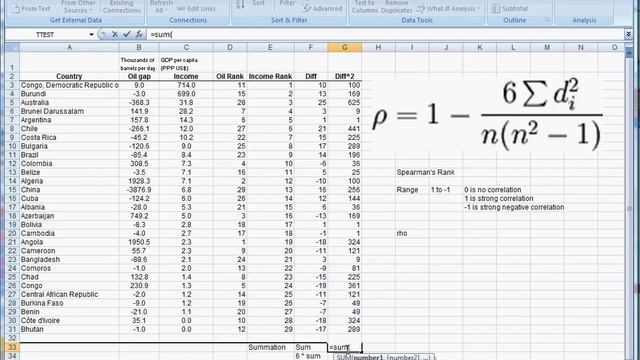Click the 'rho' label cell
The image size is (640, 360).
(x=412, y=233)
